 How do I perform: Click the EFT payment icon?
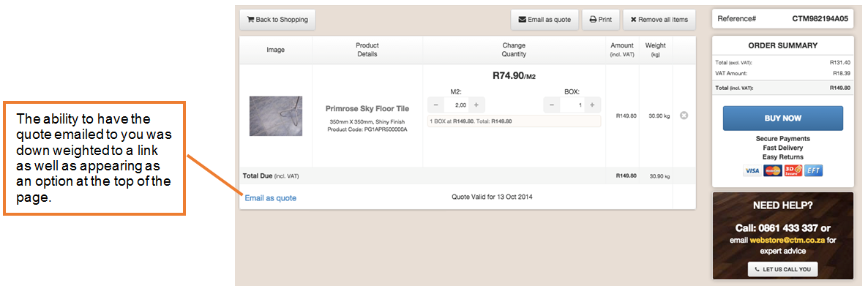tap(813, 171)
